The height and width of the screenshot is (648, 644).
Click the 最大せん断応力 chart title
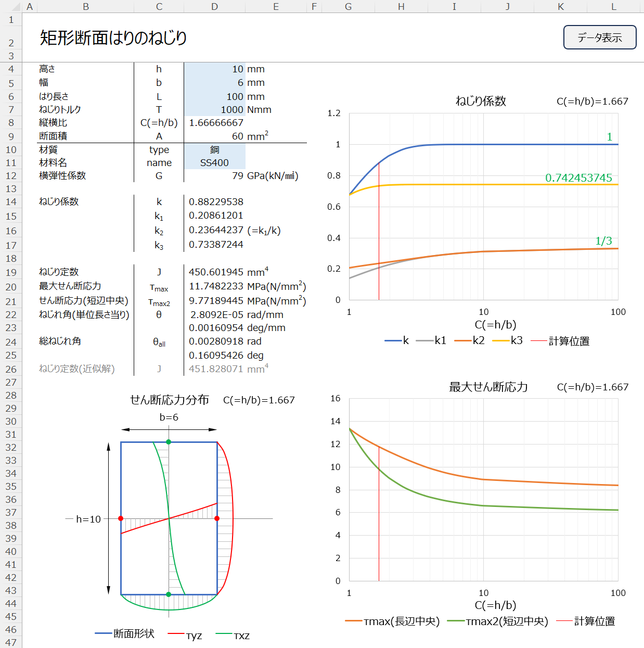(x=488, y=387)
